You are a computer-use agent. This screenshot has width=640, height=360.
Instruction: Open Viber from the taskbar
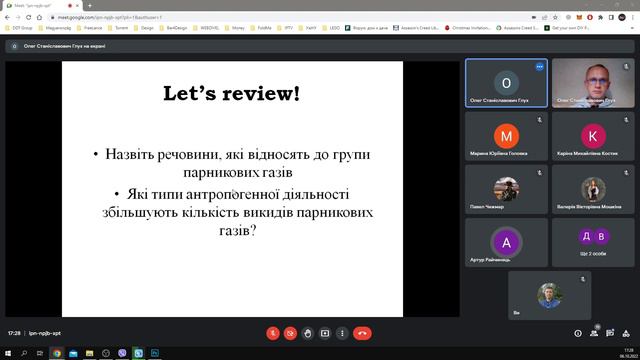122,353
